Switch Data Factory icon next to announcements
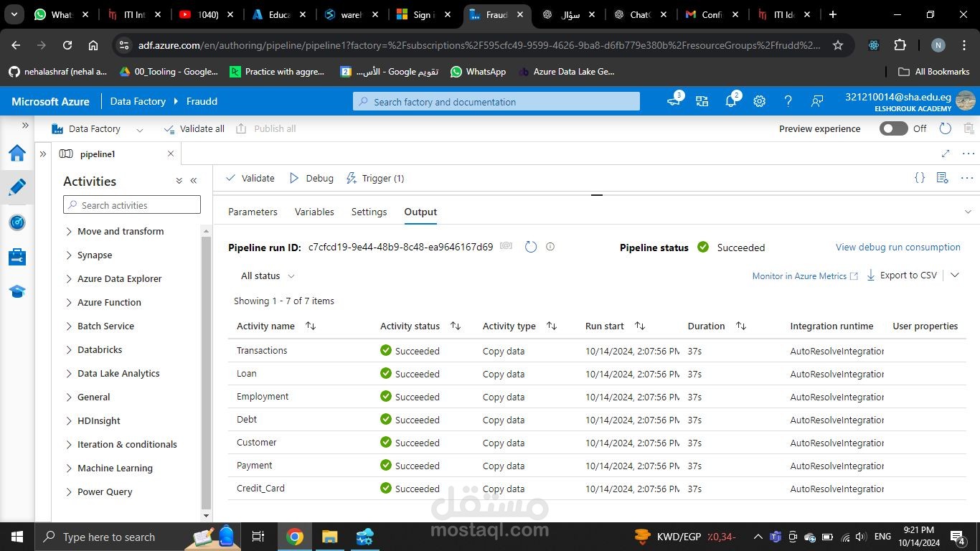The width and height of the screenshot is (980, 551). tap(702, 101)
